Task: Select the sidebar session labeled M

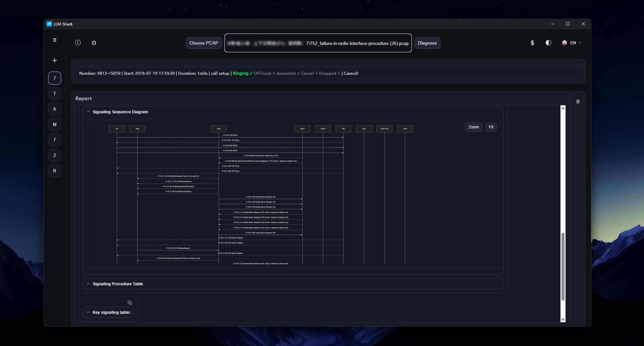Action: (55, 124)
